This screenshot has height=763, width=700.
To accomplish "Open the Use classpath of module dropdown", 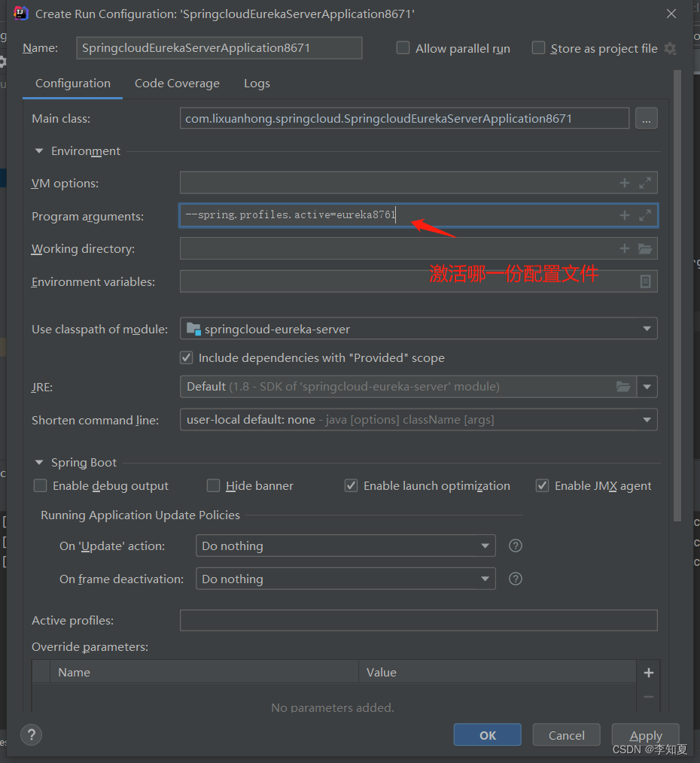I will coord(418,329).
